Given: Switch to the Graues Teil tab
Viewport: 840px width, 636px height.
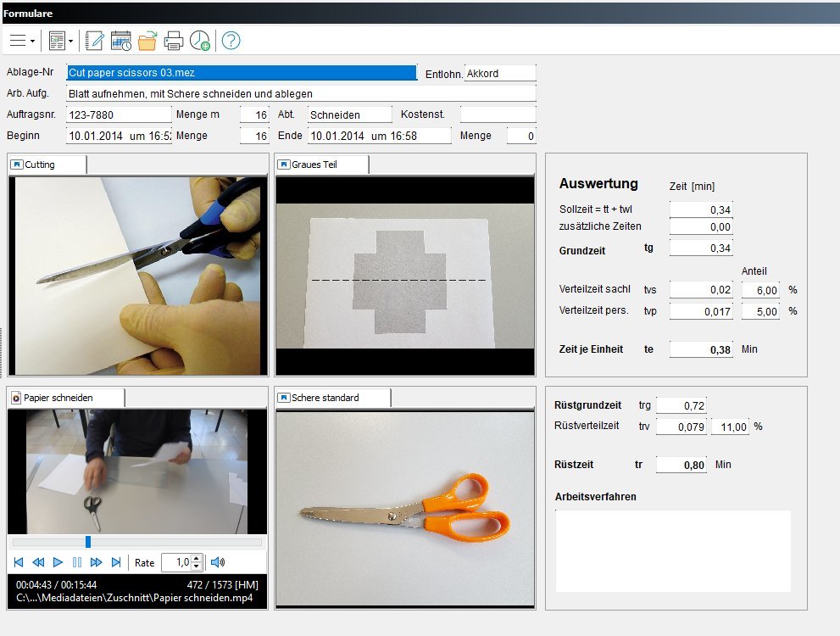Looking at the screenshot, I should 321,165.
